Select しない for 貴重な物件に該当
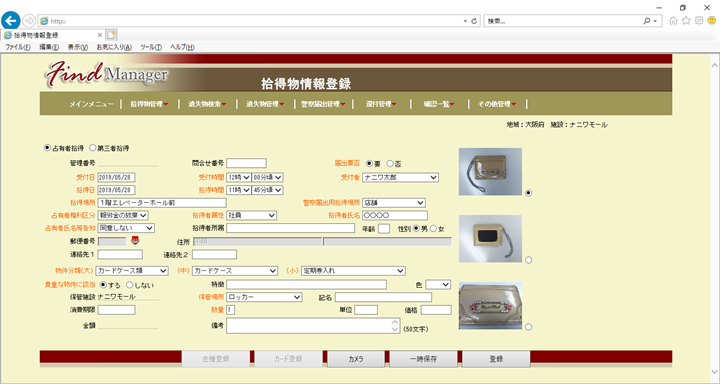The width and height of the screenshot is (720, 384). click(x=129, y=285)
